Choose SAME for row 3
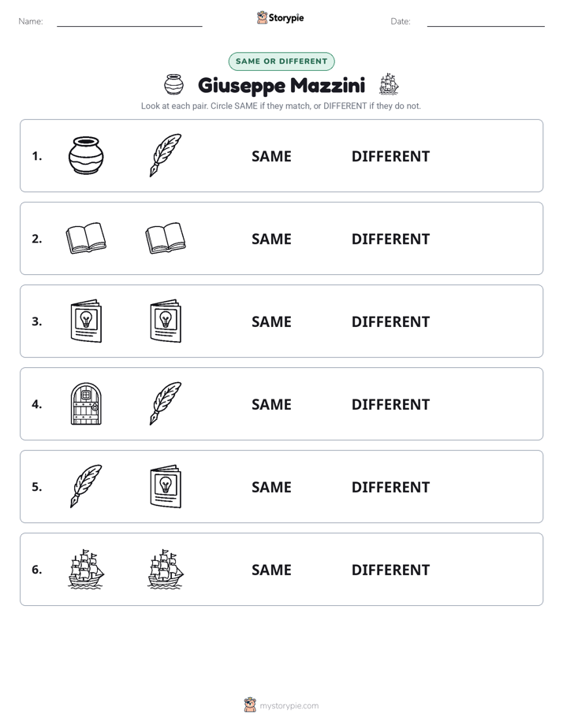This screenshot has height=728, width=563. pyautogui.click(x=271, y=321)
